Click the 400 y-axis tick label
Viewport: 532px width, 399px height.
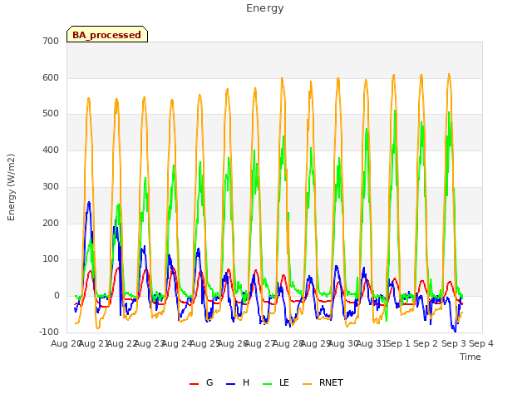click(x=51, y=150)
